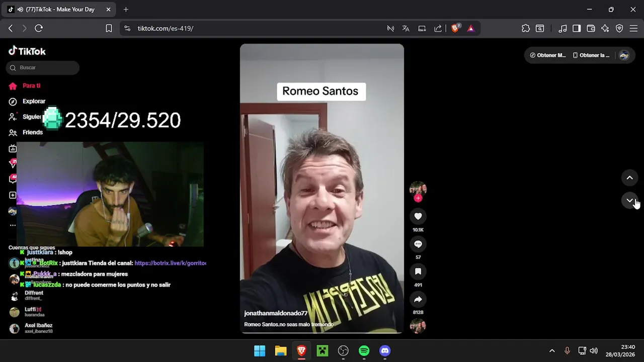This screenshot has height=362, width=644.
Task: Open the extensions puzzle icon
Action: point(526,28)
